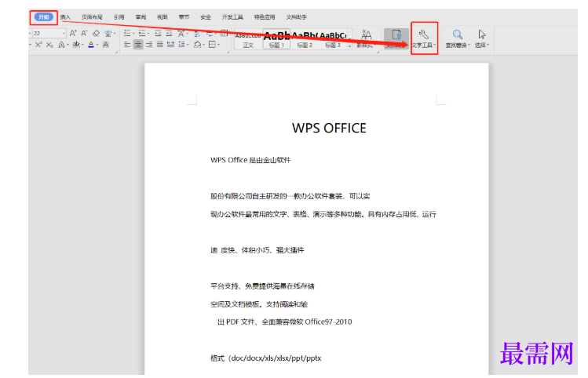Sort text with the A-Z sort icon

(x=197, y=34)
